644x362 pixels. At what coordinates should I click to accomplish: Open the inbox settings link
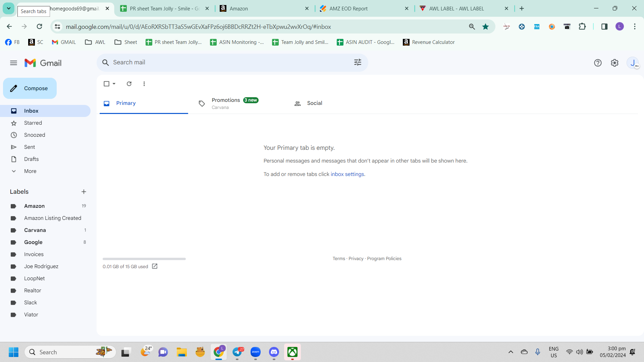click(347, 174)
